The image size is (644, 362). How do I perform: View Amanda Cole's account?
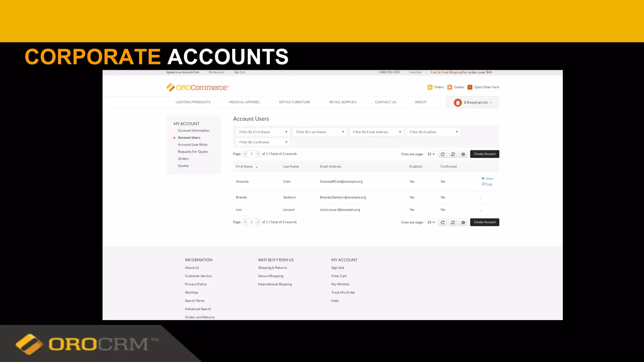487,178
